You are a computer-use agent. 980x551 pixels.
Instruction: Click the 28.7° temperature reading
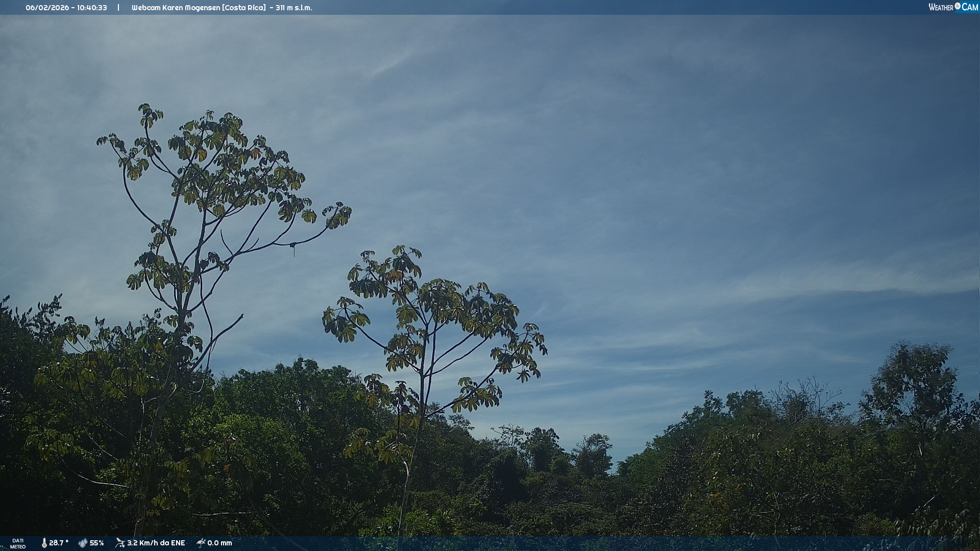tap(59, 543)
